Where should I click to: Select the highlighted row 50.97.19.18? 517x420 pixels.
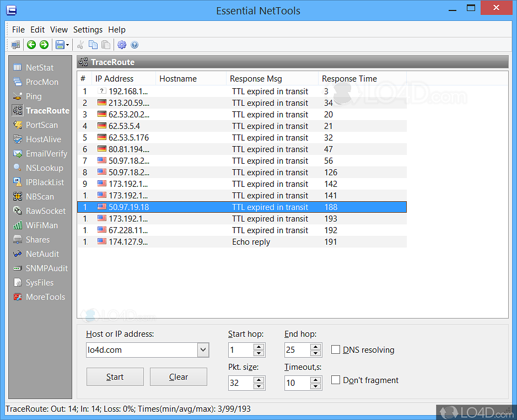coord(242,207)
